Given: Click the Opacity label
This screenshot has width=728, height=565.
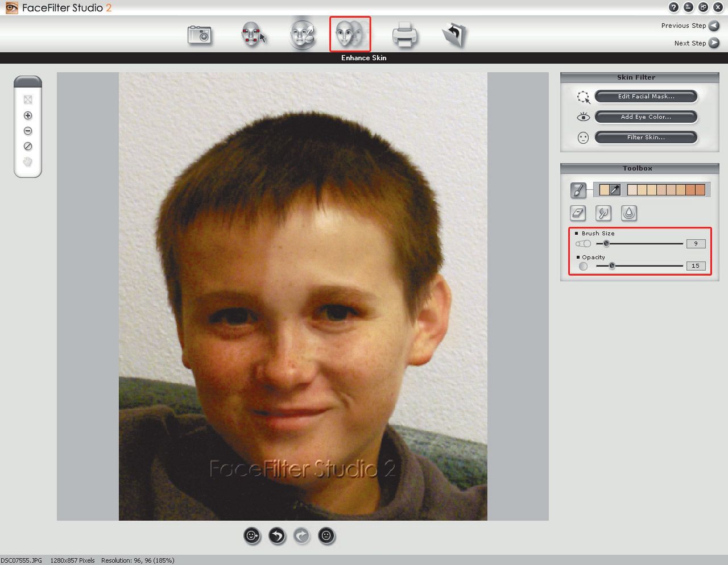Looking at the screenshot, I should (593, 257).
